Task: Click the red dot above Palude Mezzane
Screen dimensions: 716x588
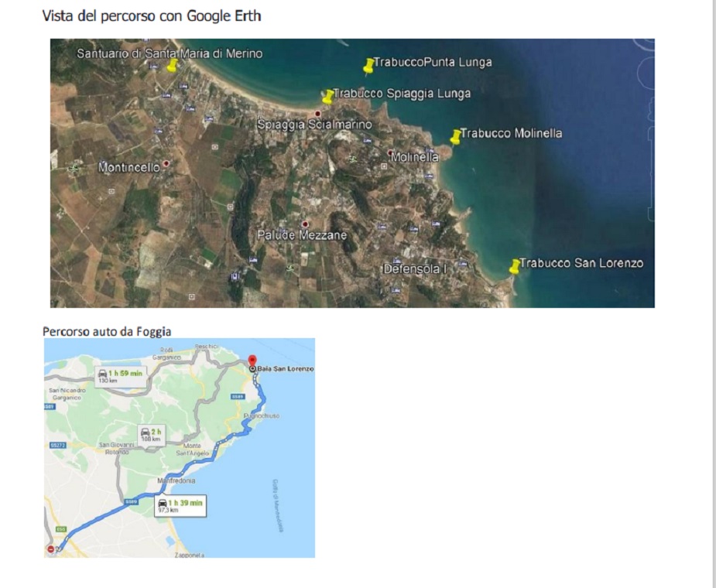Action: 305,224
